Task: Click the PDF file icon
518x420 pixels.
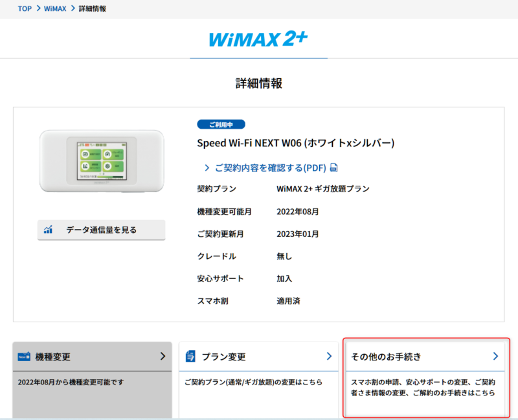Action: [334, 168]
